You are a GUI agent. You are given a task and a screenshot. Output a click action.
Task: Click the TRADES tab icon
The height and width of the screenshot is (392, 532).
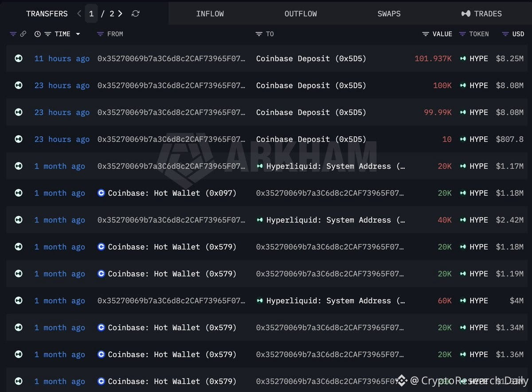click(465, 14)
